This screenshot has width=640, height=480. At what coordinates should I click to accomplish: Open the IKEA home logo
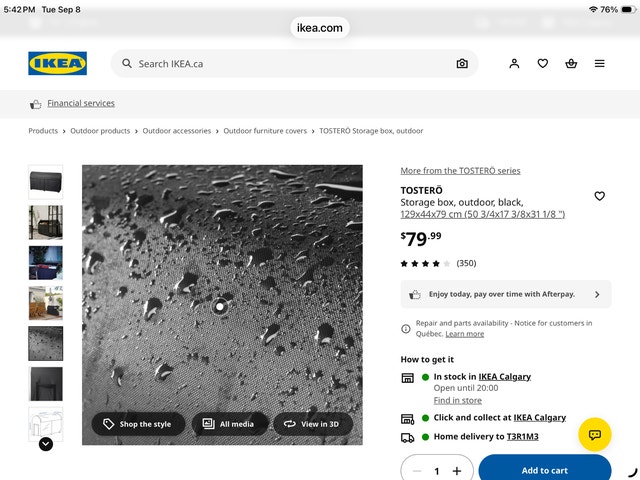(x=58, y=63)
